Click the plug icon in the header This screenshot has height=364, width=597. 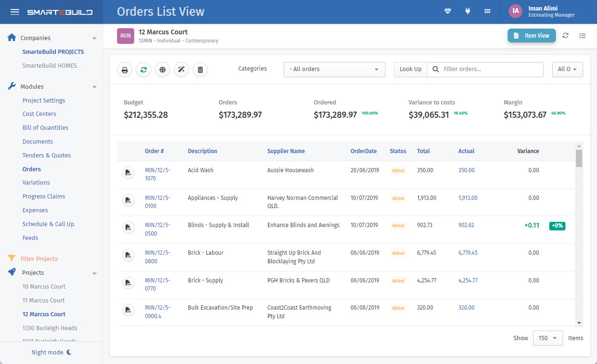[x=468, y=10]
